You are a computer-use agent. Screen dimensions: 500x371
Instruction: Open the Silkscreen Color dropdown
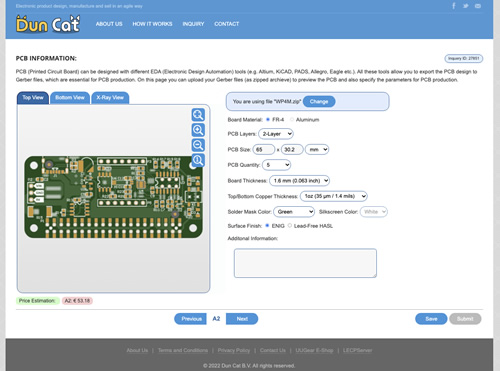[374, 212]
